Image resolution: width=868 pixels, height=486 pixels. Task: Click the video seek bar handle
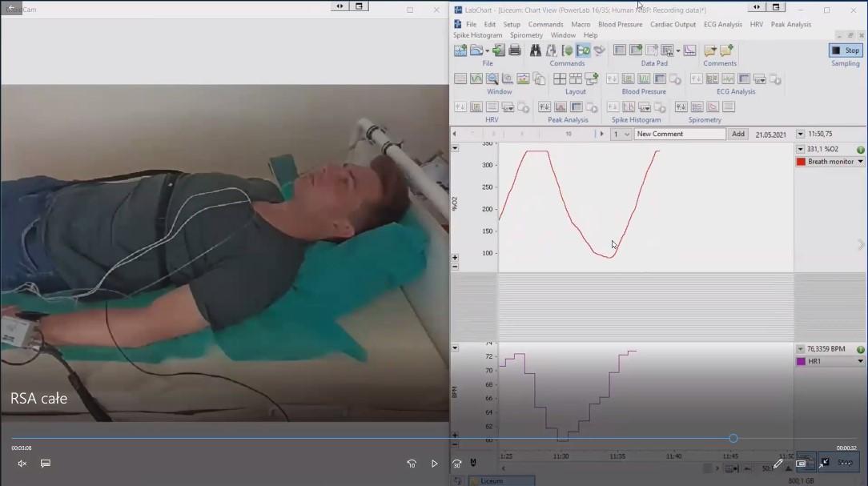(x=733, y=439)
